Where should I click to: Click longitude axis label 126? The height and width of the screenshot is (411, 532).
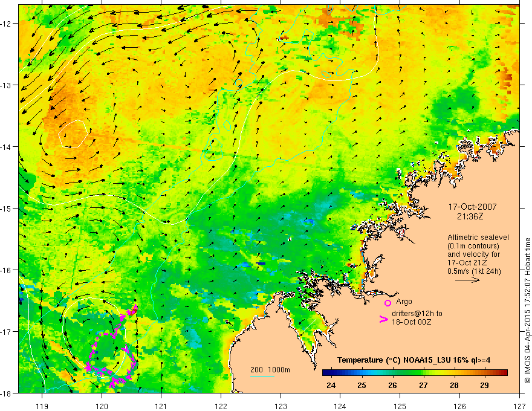pos(459,406)
